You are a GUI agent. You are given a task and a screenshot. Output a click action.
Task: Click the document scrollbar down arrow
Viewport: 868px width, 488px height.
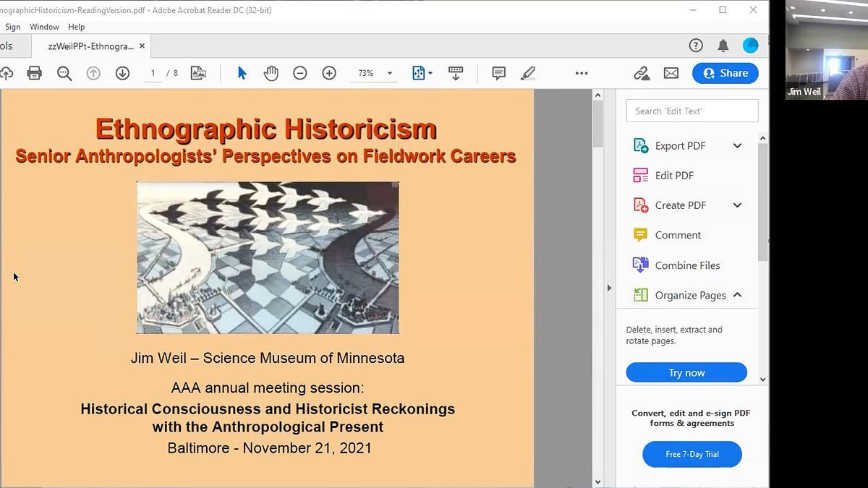coord(597,481)
